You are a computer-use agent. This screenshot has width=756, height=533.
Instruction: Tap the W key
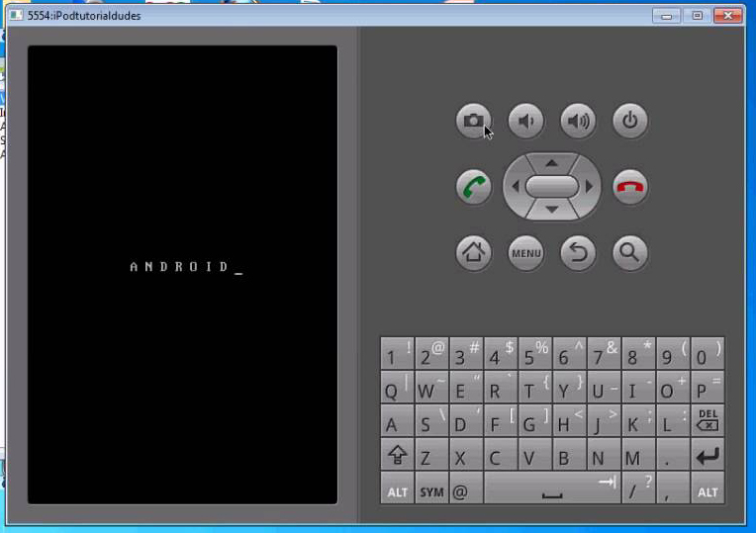431,387
